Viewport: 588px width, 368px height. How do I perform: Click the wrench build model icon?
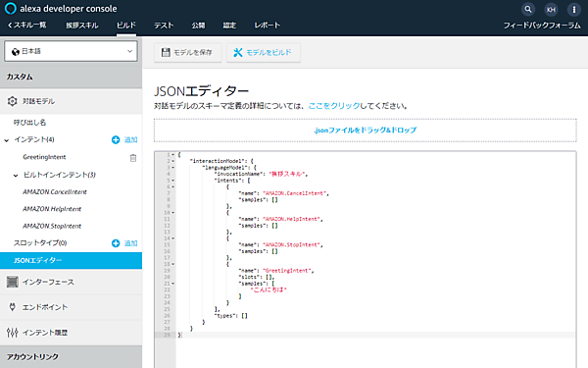(x=238, y=52)
